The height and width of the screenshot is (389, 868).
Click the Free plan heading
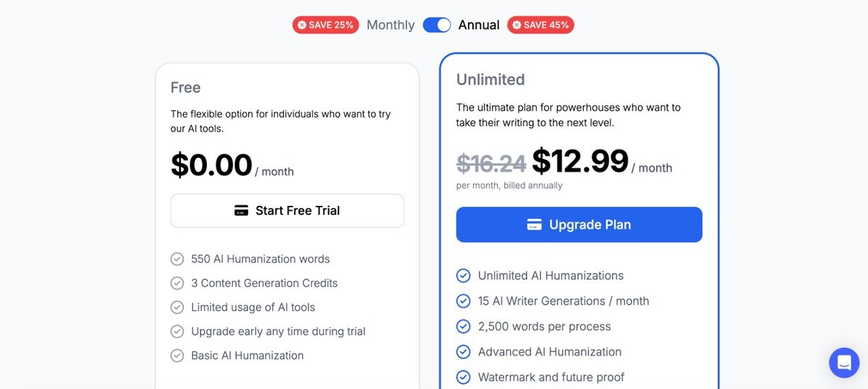(x=185, y=87)
